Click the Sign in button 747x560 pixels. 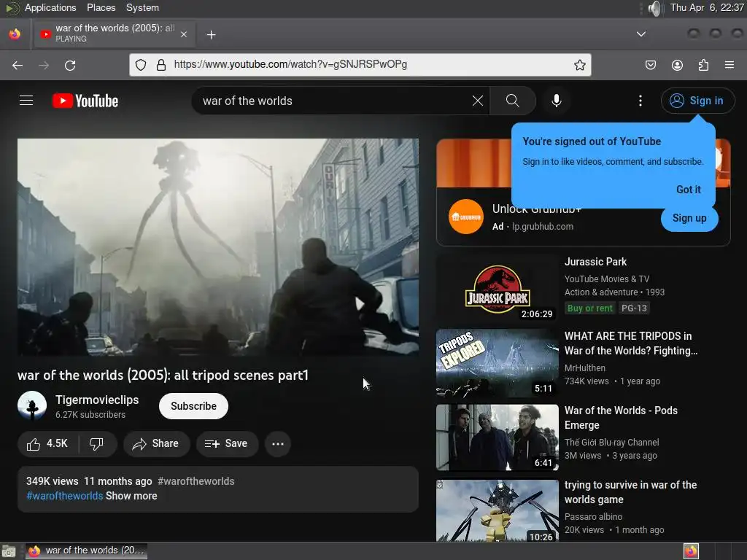click(x=697, y=101)
